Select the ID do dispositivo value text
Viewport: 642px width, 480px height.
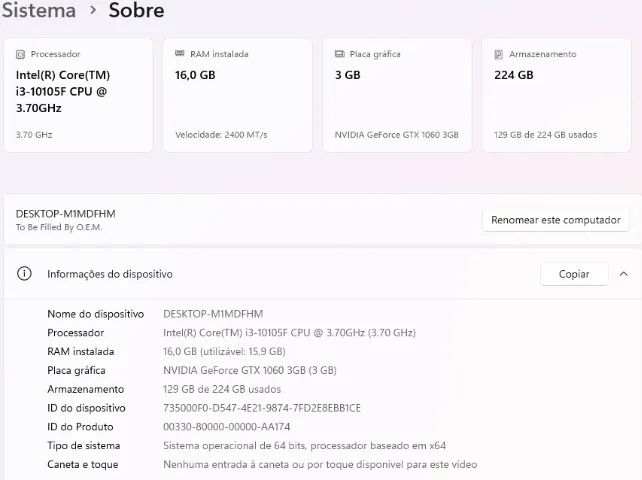pyautogui.click(x=262, y=408)
